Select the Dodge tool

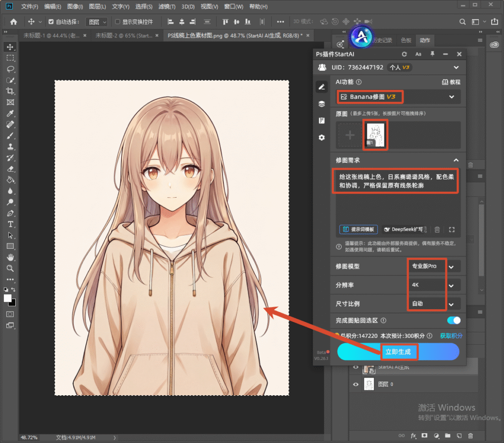[10, 202]
